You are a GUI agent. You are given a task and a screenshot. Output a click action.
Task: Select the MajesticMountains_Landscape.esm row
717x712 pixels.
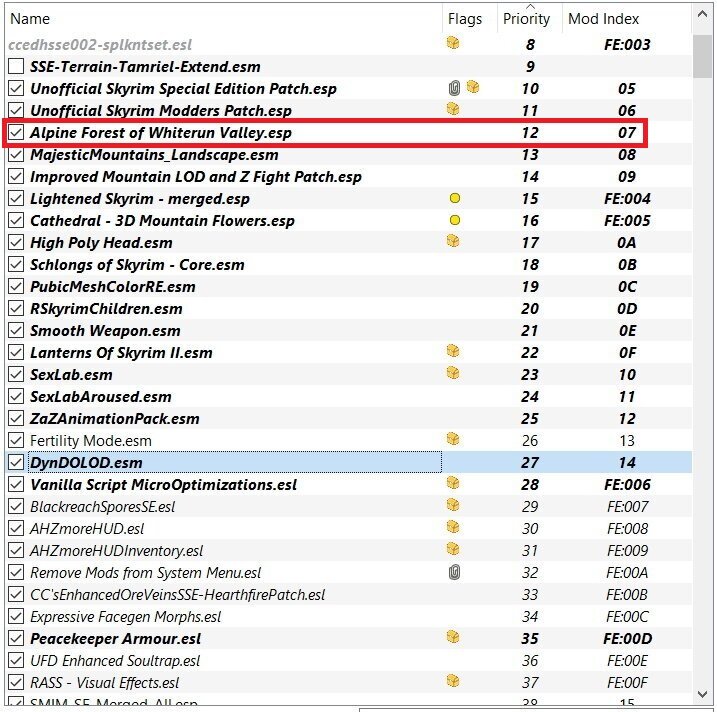pos(348,155)
